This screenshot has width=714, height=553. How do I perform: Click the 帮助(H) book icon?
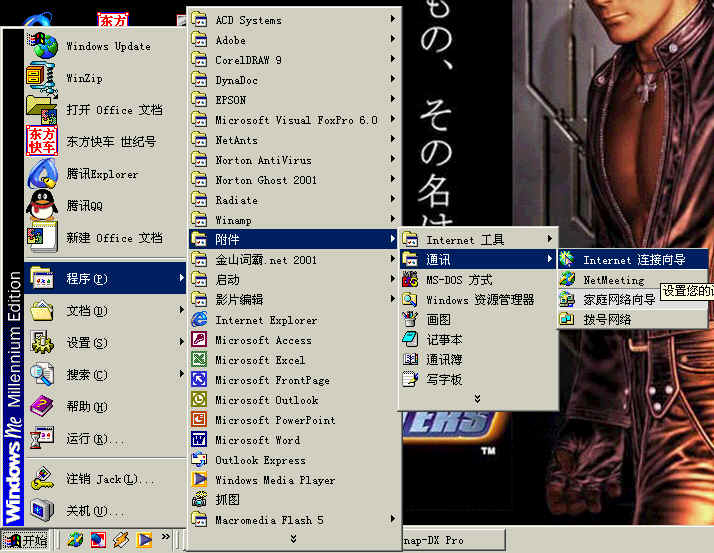click(x=42, y=405)
